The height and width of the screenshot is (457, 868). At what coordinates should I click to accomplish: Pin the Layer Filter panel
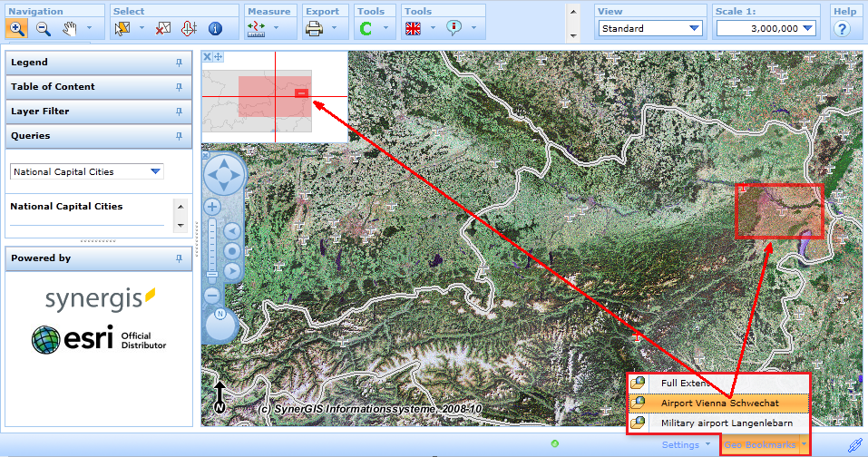pyautogui.click(x=179, y=112)
